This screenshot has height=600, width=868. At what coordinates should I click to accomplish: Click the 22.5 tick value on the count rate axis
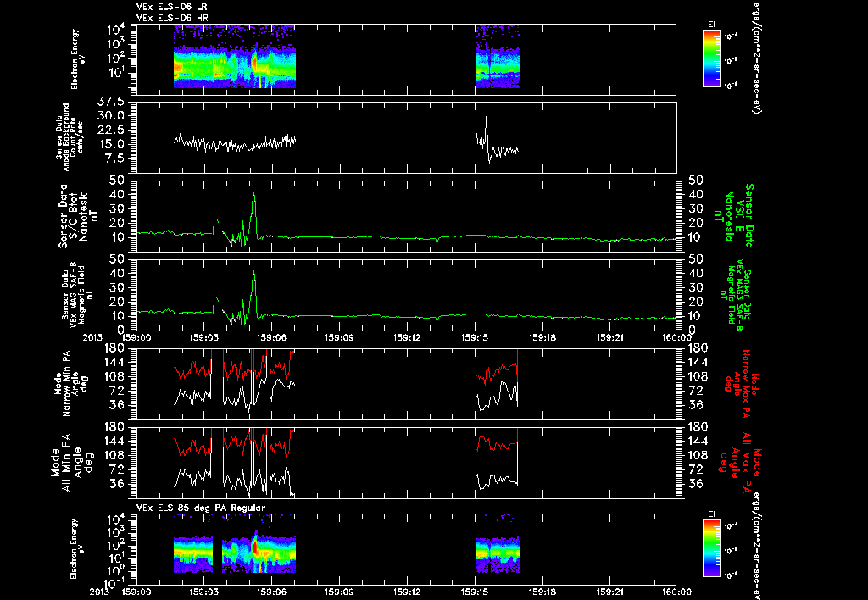[x=111, y=130]
